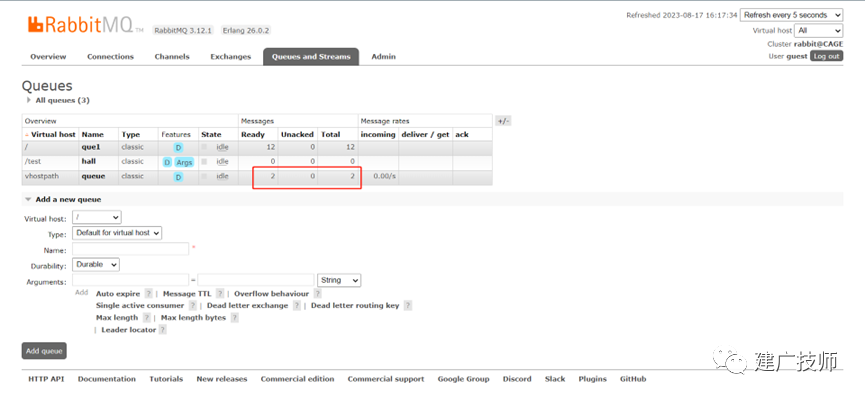Click the Single active consumer argument shortcut
This screenshot has height=399, width=865.
(140, 305)
